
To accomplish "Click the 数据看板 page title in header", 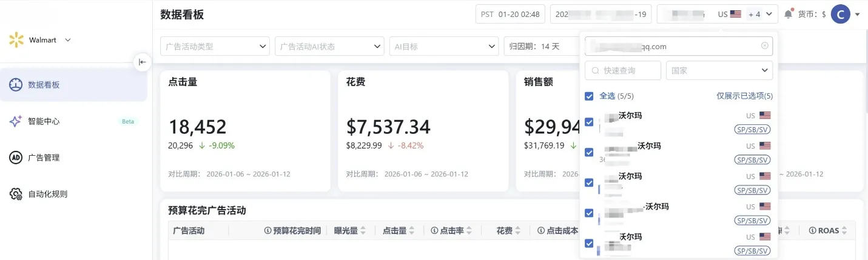I will (182, 15).
